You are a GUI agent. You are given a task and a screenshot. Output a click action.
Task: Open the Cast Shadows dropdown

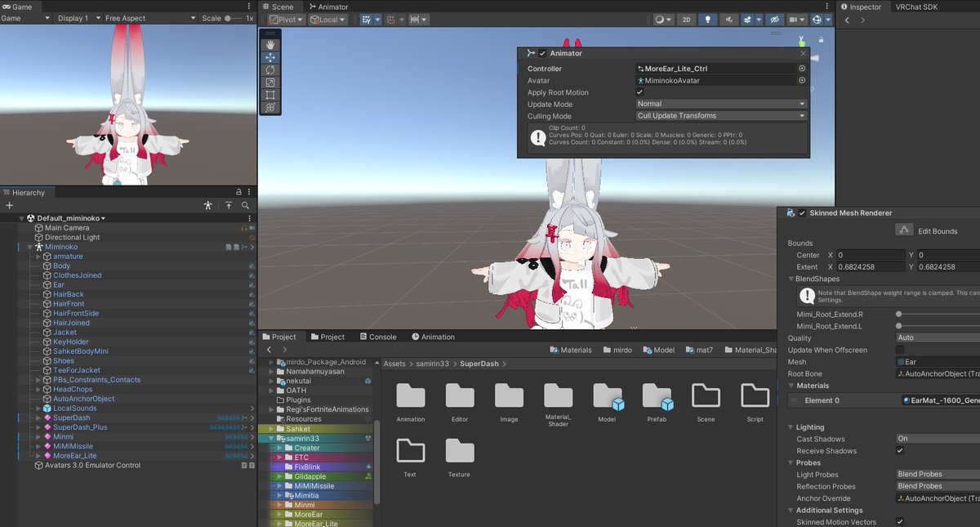pos(938,439)
